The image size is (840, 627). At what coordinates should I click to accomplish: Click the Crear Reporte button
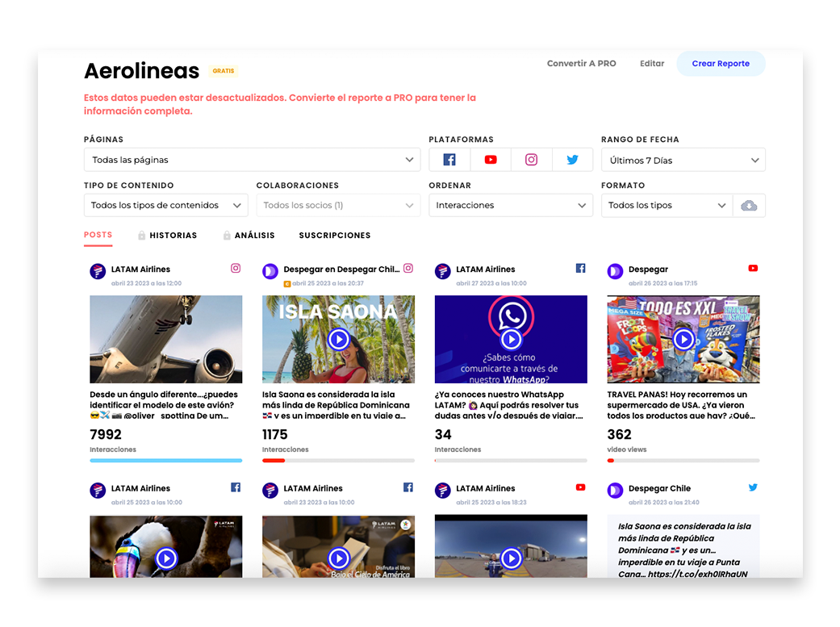(x=721, y=63)
